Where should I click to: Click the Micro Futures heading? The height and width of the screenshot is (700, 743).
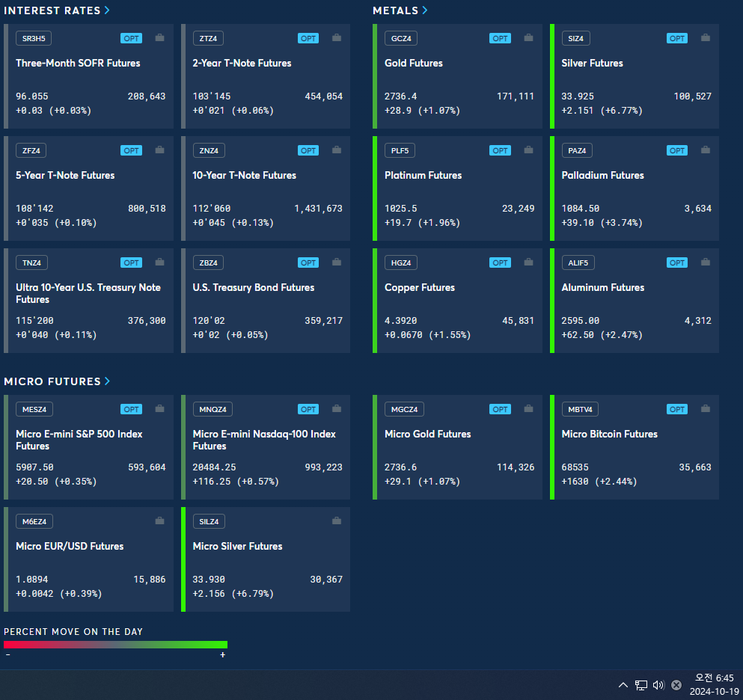(52, 381)
